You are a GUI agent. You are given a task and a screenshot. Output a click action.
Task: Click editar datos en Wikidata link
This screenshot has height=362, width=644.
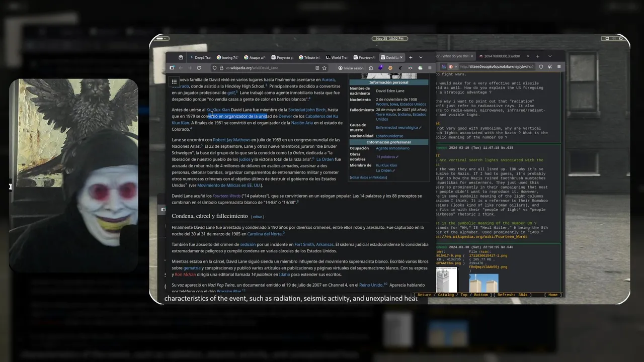coord(368,177)
